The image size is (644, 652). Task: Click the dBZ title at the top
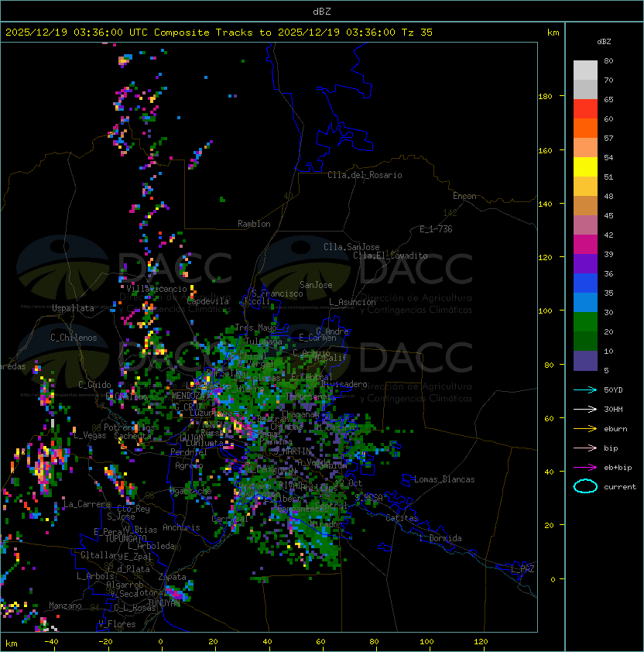(x=322, y=11)
